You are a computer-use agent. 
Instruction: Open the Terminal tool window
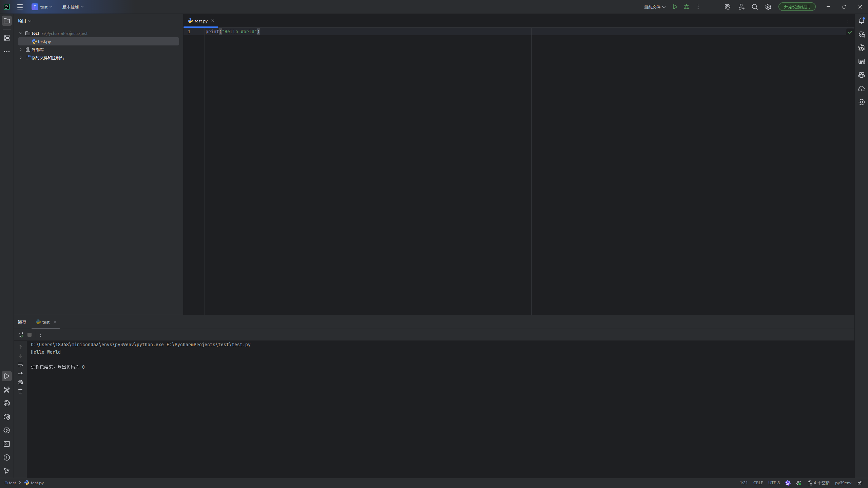(7, 444)
